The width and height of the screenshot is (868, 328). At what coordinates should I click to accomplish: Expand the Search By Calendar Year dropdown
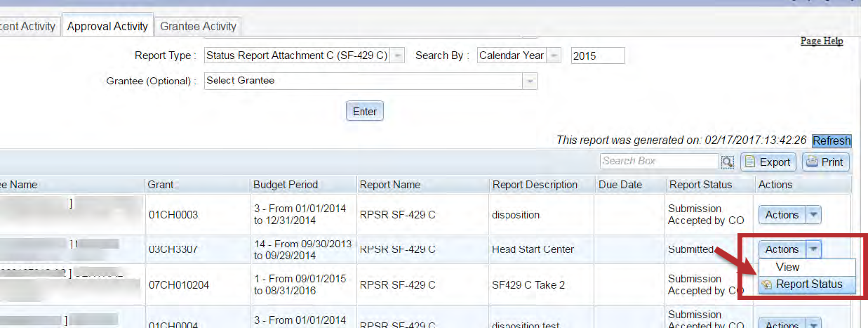(x=554, y=56)
